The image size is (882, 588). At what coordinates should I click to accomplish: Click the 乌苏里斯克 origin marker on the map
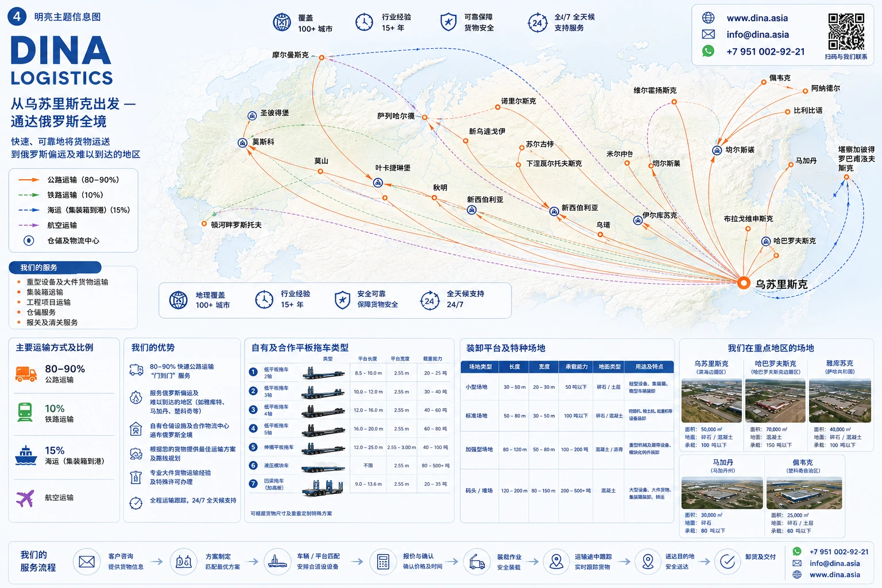(x=744, y=283)
